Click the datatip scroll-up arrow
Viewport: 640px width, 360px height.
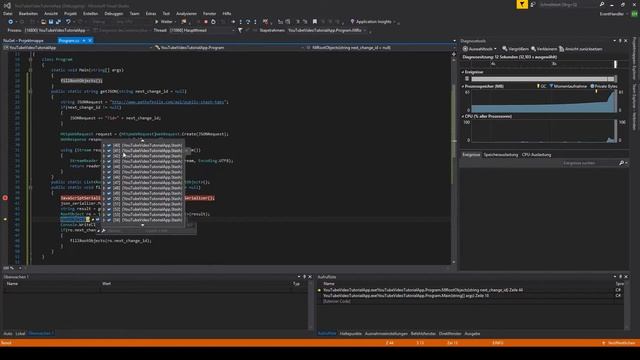pyautogui.click(x=142, y=141)
